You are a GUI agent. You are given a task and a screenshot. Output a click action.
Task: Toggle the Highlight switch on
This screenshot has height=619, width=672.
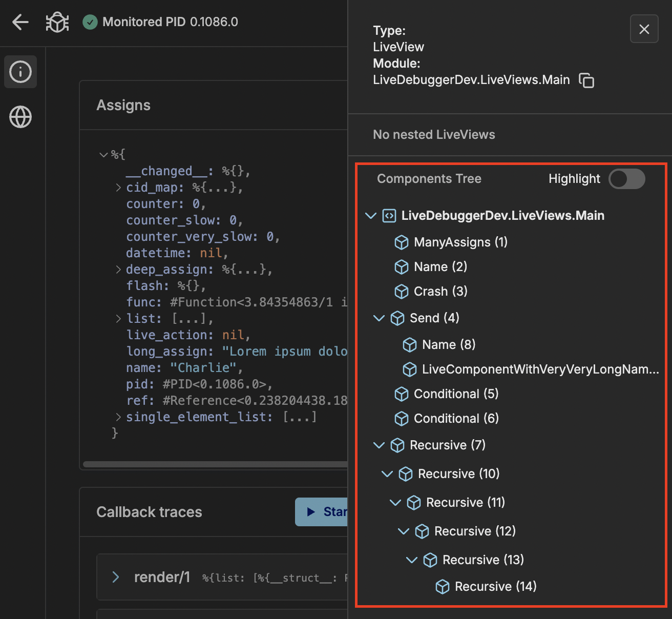tap(627, 179)
